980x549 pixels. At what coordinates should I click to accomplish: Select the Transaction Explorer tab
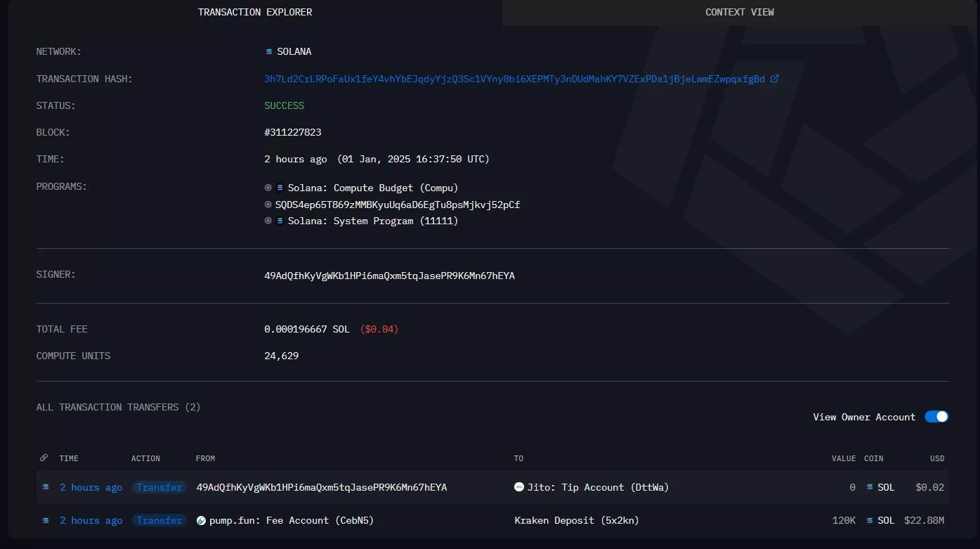click(x=255, y=12)
